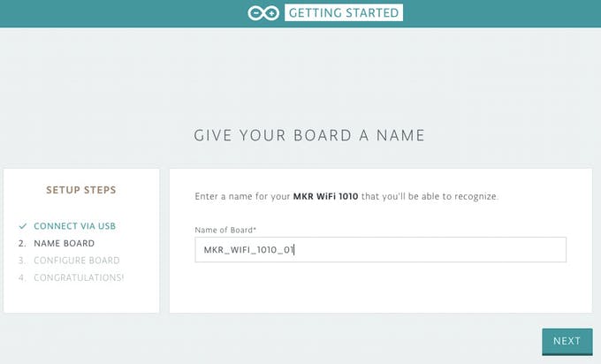Click the minus symbol inside the Arduino logo
This screenshot has width=601, height=364.
[255, 13]
